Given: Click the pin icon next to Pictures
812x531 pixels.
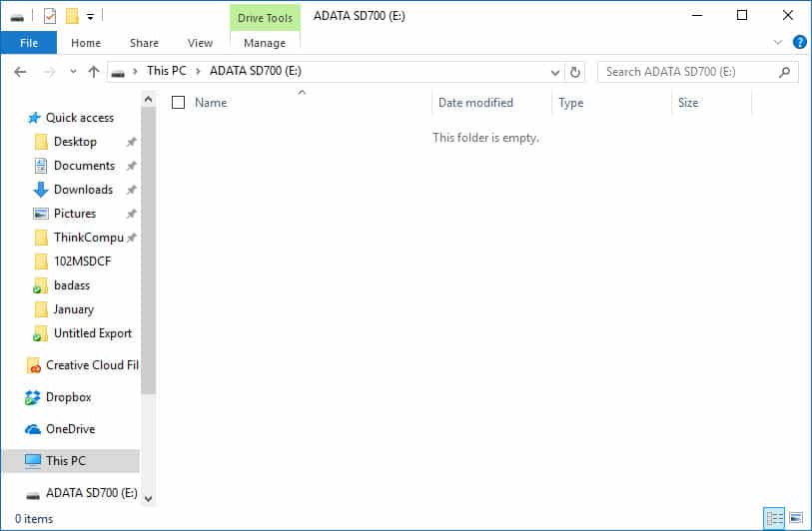Looking at the screenshot, I should pos(132,214).
